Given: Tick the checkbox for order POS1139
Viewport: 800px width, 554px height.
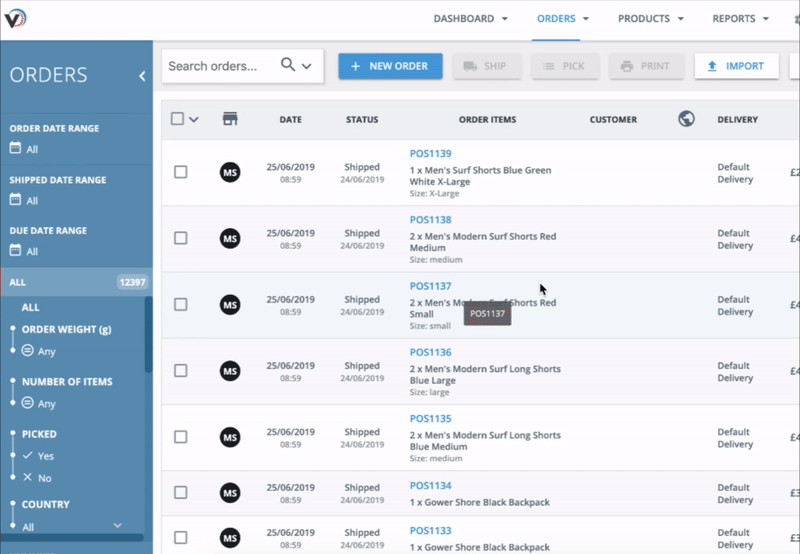Looking at the screenshot, I should coord(180,172).
